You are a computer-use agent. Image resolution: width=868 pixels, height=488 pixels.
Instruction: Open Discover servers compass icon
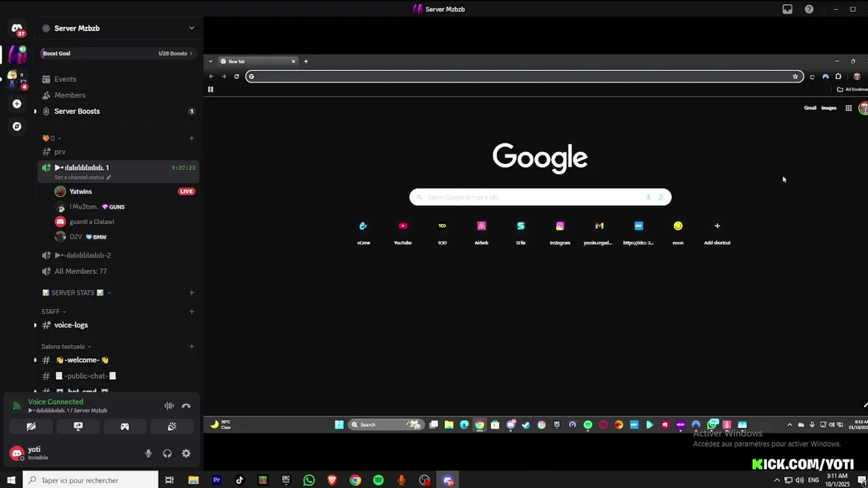17,126
